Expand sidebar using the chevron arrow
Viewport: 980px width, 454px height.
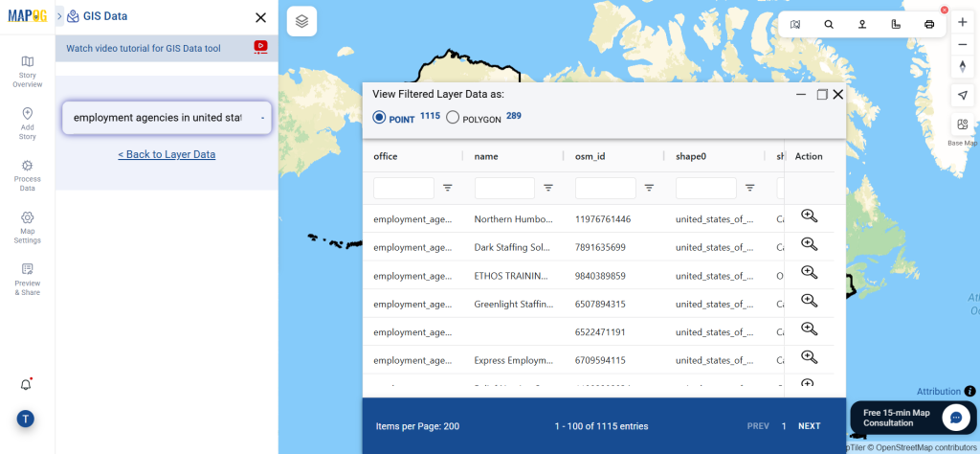[60, 17]
